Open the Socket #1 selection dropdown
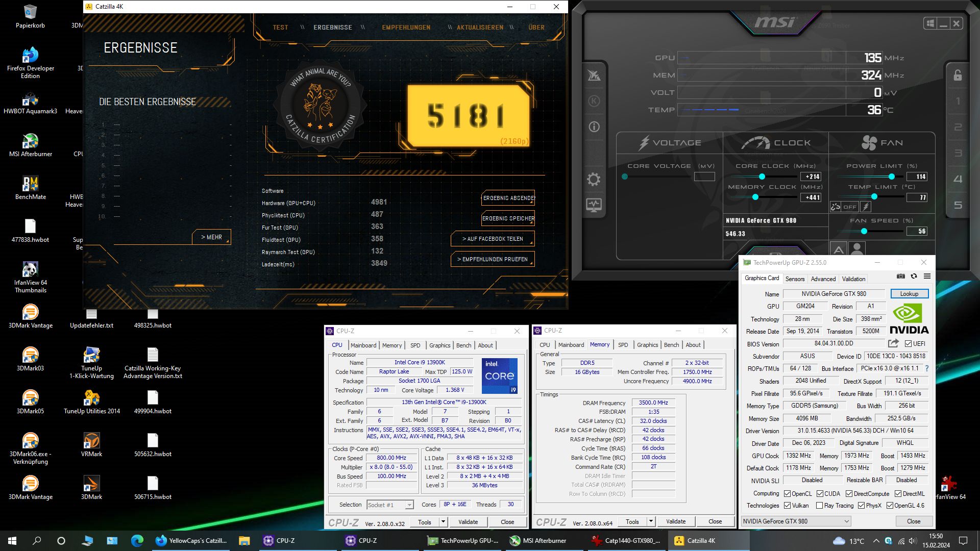 click(390, 505)
